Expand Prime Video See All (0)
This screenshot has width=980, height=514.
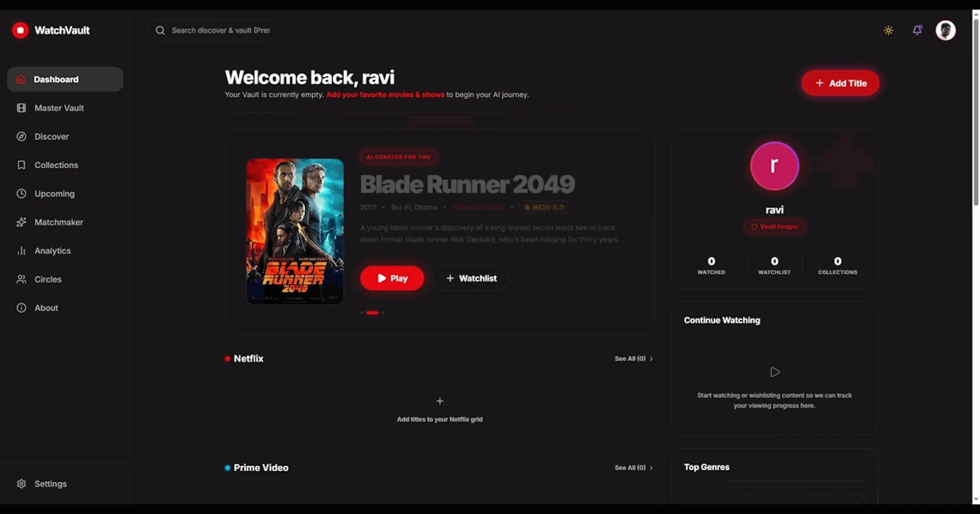point(634,467)
